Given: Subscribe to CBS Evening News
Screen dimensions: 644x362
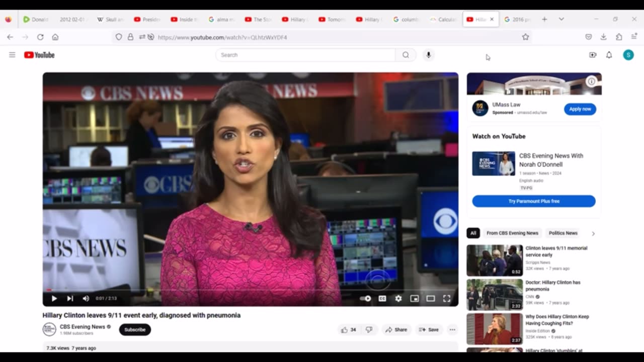Looking at the screenshot, I should [x=135, y=330].
